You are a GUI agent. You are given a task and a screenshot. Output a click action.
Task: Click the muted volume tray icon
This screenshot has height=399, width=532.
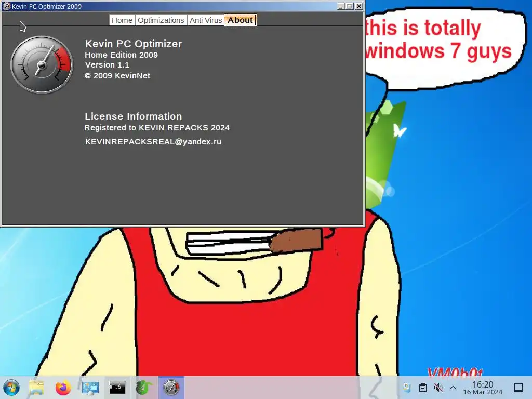(438, 388)
